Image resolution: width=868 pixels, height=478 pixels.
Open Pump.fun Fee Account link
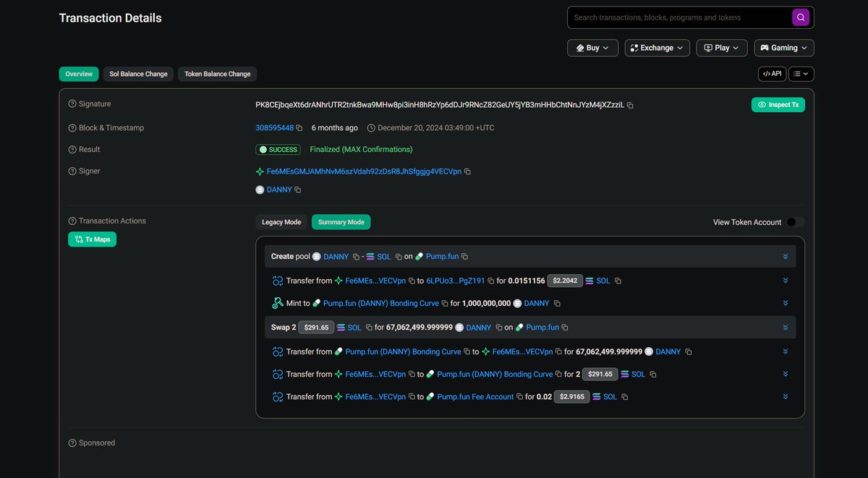point(475,397)
